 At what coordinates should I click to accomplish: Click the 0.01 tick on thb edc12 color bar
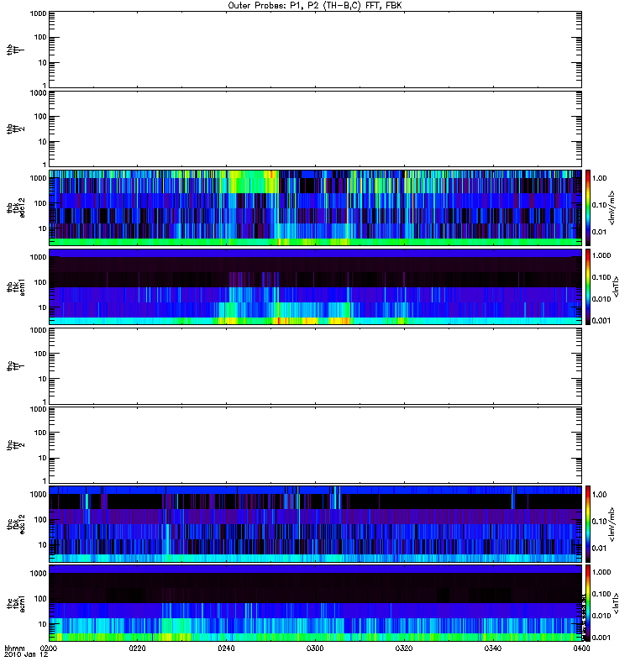pos(599,232)
